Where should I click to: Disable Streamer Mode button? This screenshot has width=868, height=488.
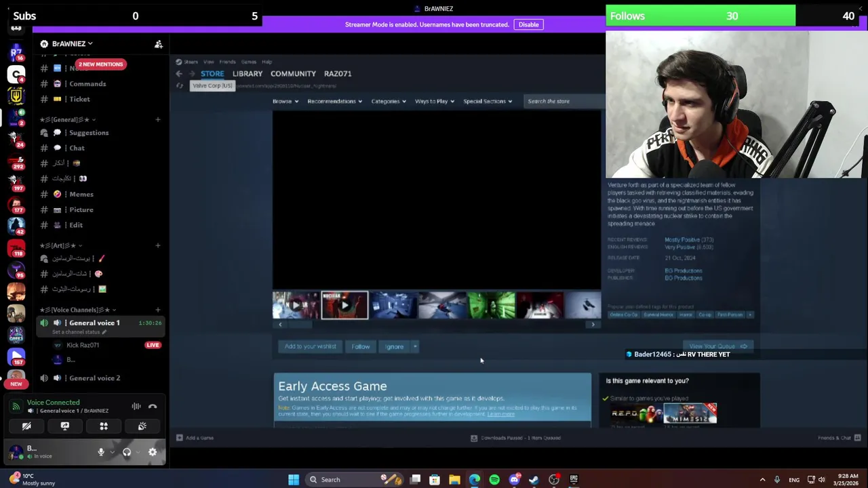pos(529,24)
